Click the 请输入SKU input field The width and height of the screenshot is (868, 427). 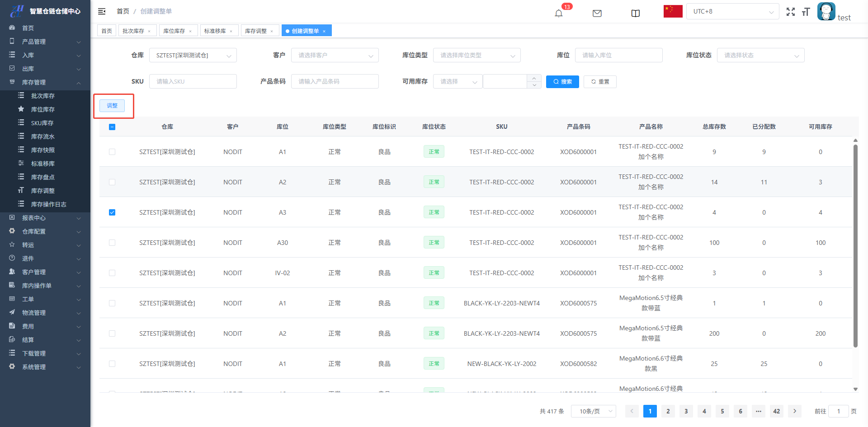193,81
